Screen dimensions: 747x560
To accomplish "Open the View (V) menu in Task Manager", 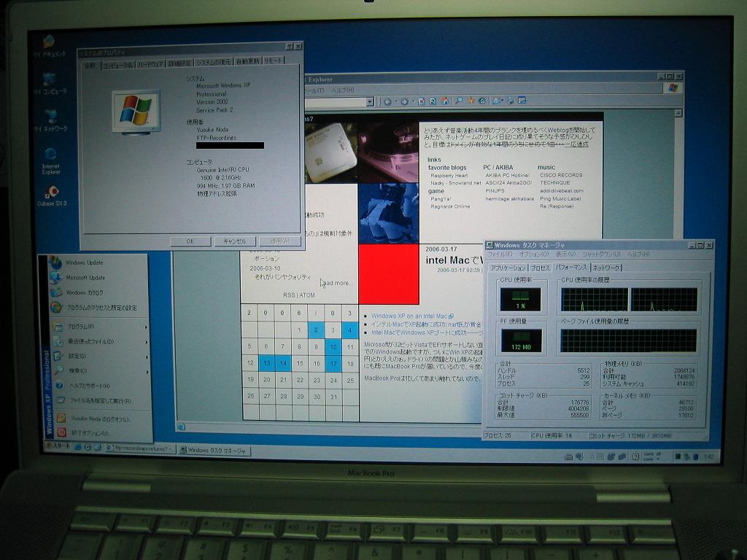I will pyautogui.click(x=565, y=254).
